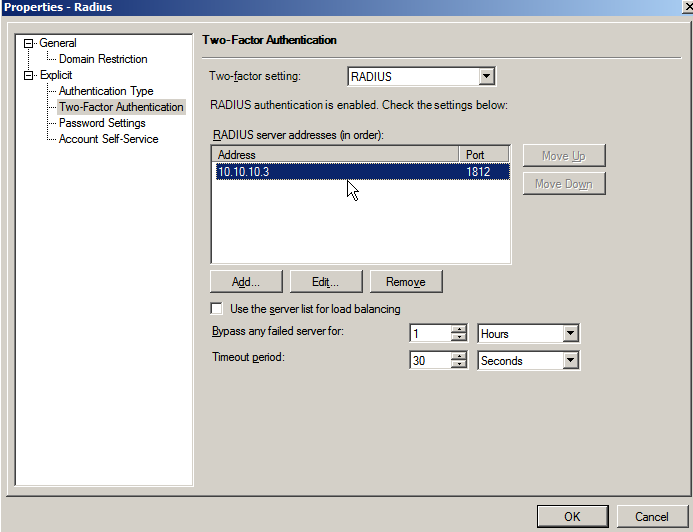The height and width of the screenshot is (532, 693).
Task: Select General in the tree
Action: (58, 43)
